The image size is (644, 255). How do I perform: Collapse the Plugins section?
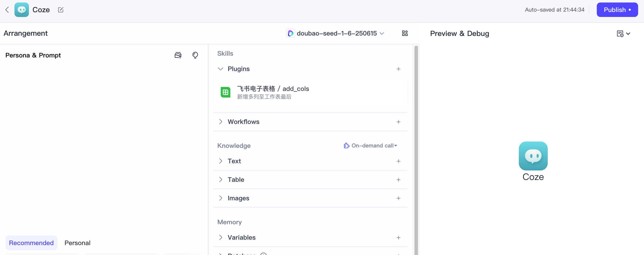click(220, 69)
